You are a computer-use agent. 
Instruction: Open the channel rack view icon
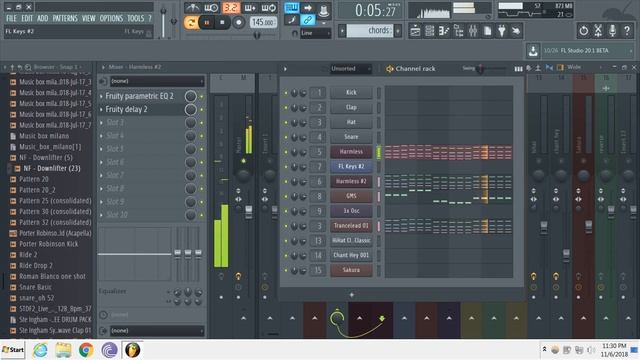click(x=429, y=31)
